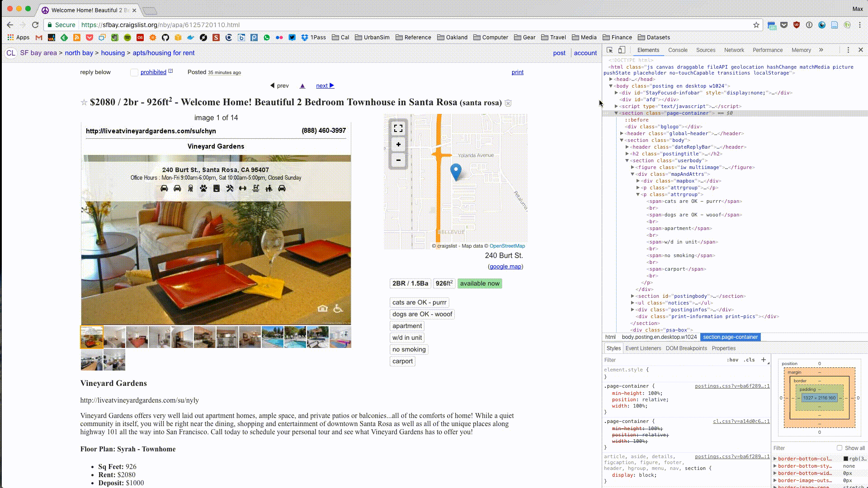Open Event Listeners tab
868x488 pixels.
[643, 348]
